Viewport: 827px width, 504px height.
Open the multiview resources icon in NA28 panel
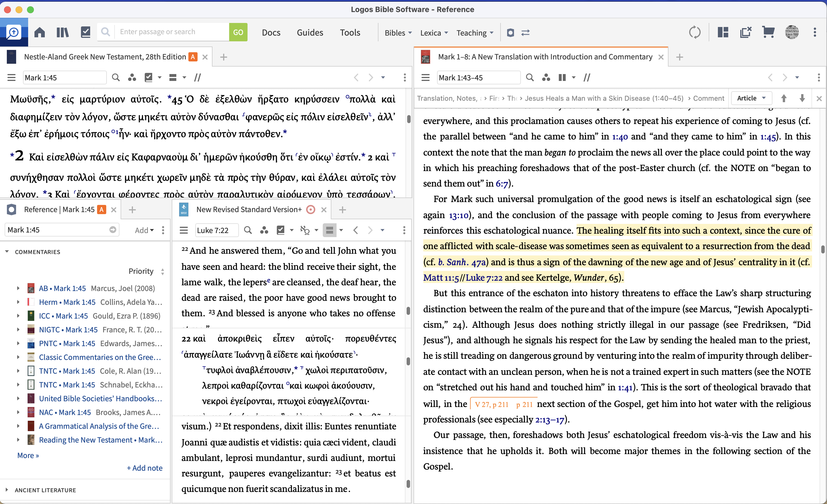click(132, 77)
